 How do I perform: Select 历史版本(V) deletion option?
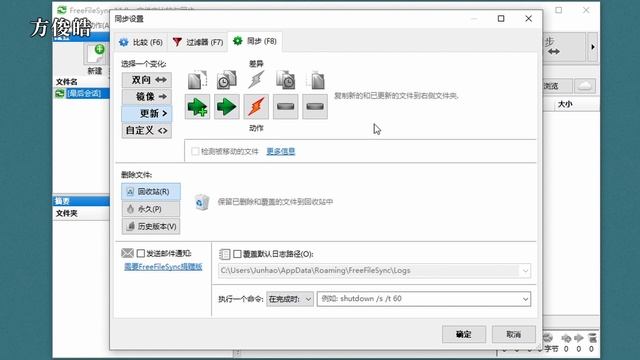click(x=151, y=226)
